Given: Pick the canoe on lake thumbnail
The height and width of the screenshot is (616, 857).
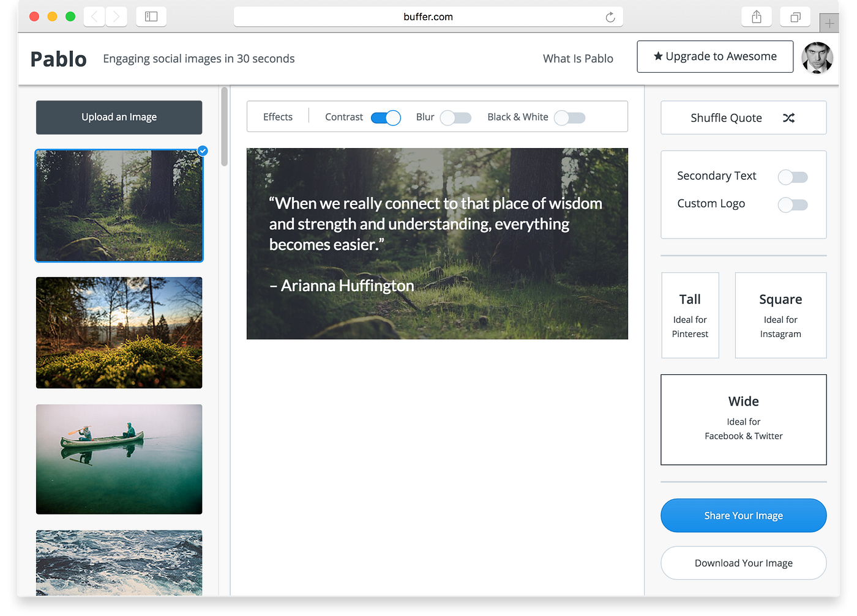Looking at the screenshot, I should tap(119, 459).
